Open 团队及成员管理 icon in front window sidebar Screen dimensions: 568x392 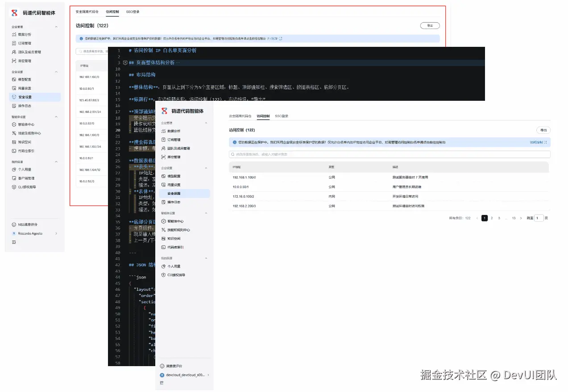163,149
